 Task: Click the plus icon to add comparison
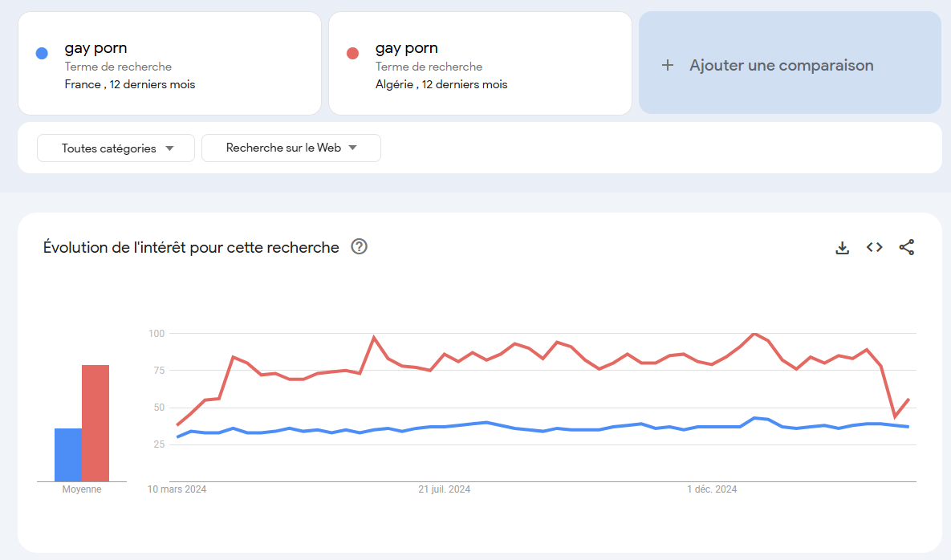point(667,65)
